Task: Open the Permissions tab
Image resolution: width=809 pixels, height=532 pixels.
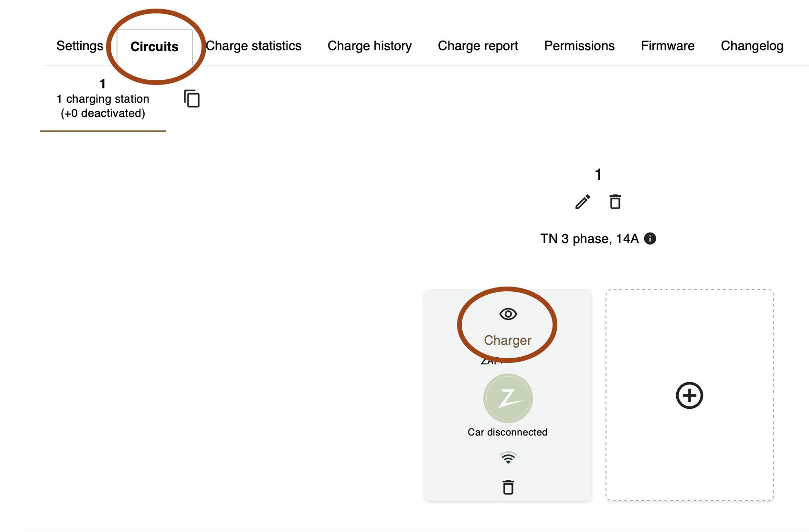Action: tap(579, 46)
